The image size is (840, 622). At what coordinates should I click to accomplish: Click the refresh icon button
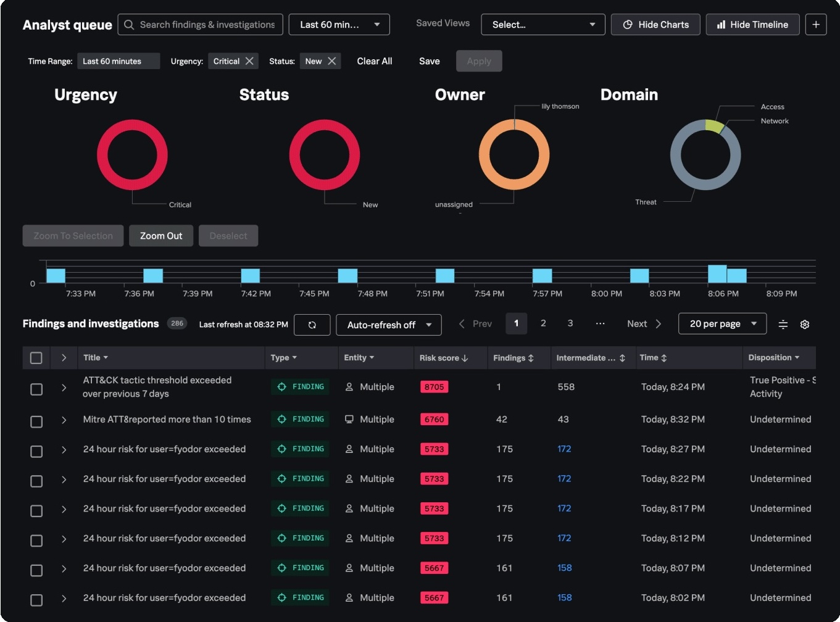312,325
